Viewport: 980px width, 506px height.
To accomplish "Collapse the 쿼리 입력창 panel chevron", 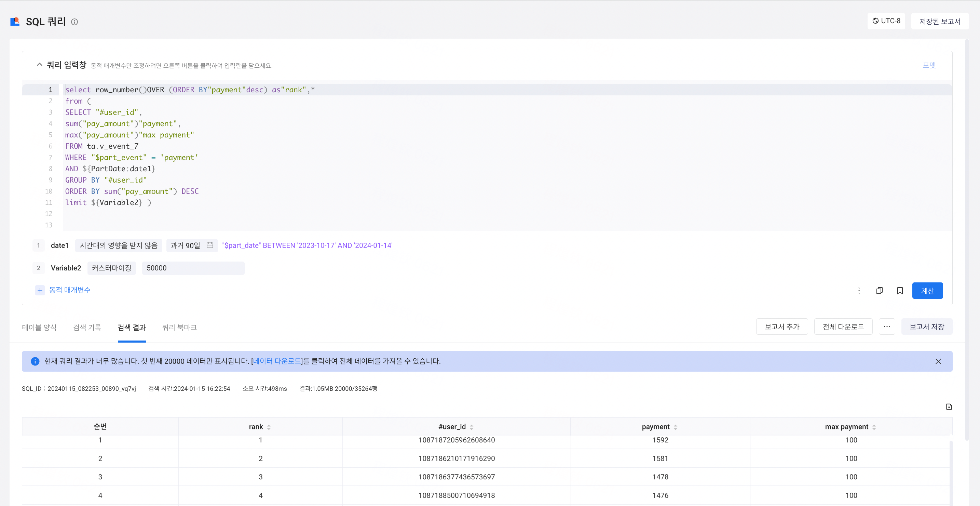I will pos(40,65).
